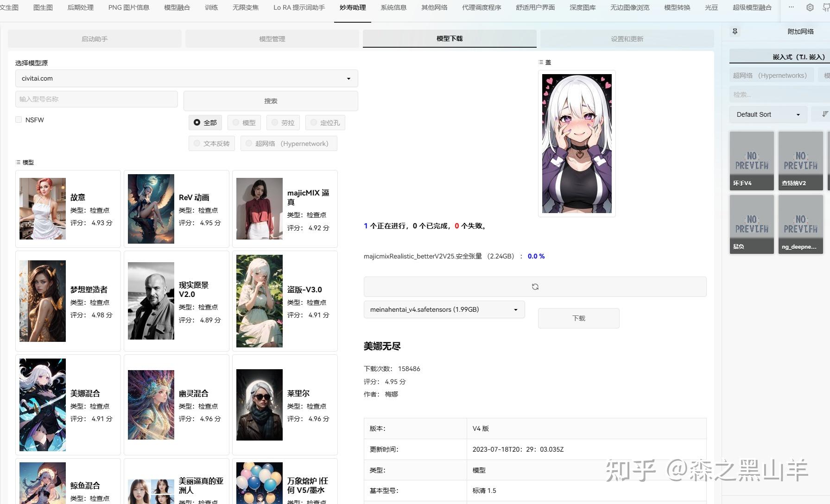Click the 下载 button
Image resolution: width=830 pixels, height=504 pixels.
579,318
